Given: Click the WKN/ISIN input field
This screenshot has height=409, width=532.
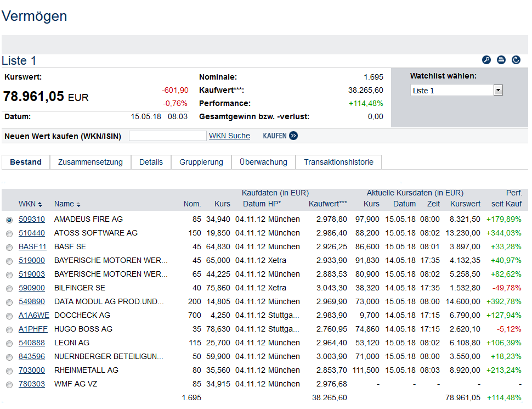Looking at the screenshot, I should 167,136.
